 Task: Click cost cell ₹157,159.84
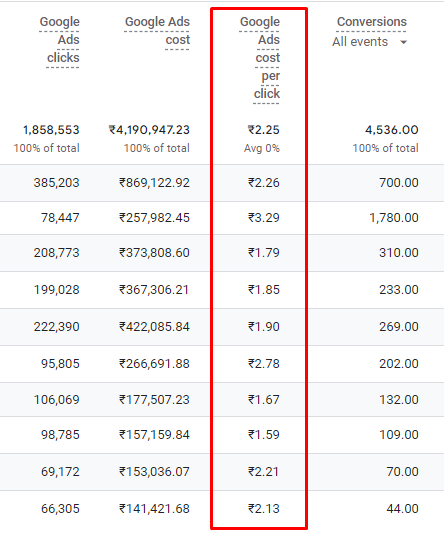[x=154, y=435]
